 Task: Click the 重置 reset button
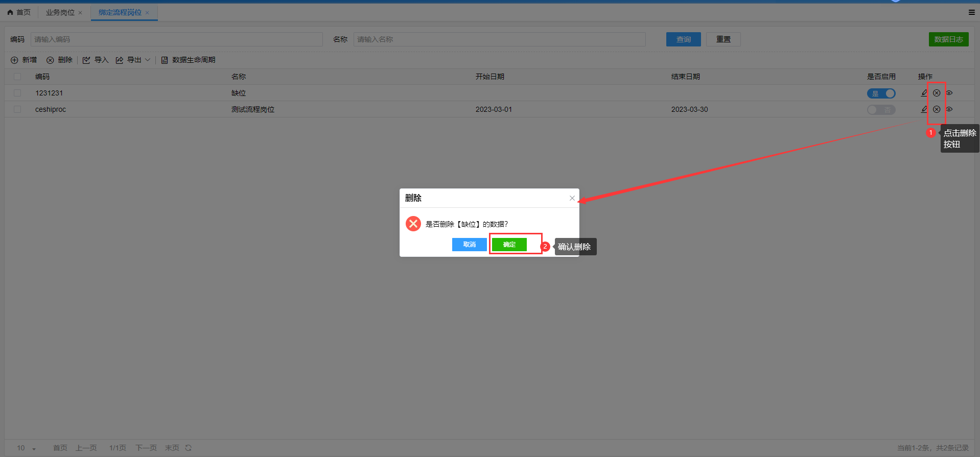pos(724,39)
